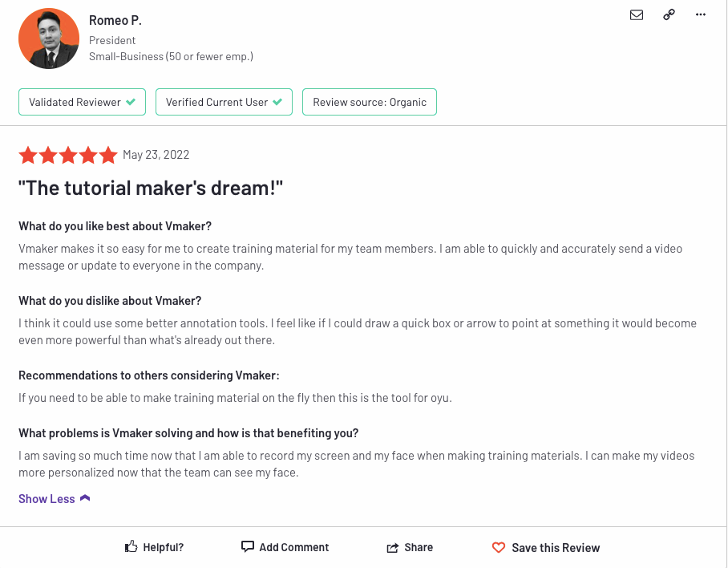The height and width of the screenshot is (568, 728).
Task: Copy the review link using the chain icon
Action: 669,14
